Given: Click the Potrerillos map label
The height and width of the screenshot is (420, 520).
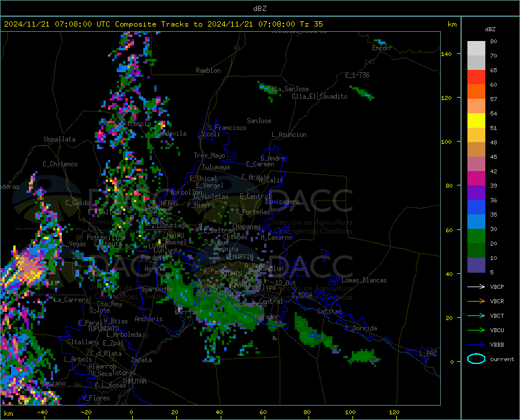Looking at the screenshot, I should point(106,237).
